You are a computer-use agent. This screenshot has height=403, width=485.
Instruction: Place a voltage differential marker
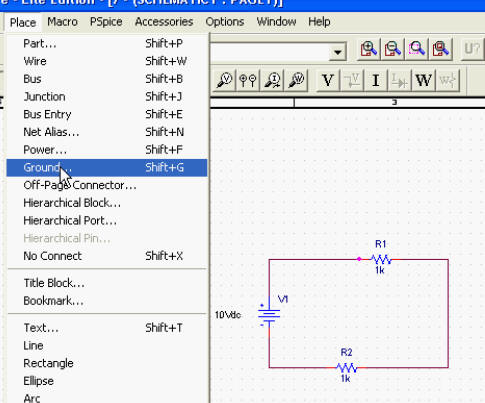click(248, 80)
